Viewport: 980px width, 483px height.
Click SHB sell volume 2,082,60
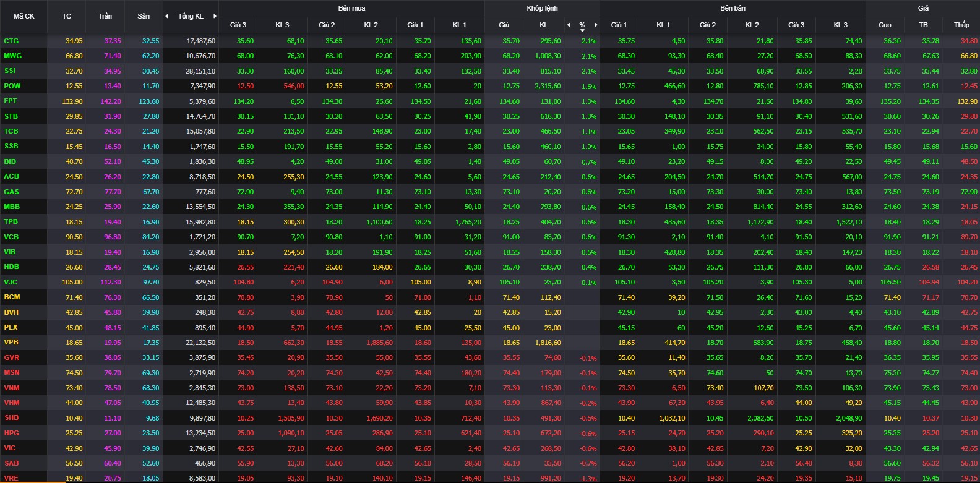pos(760,418)
